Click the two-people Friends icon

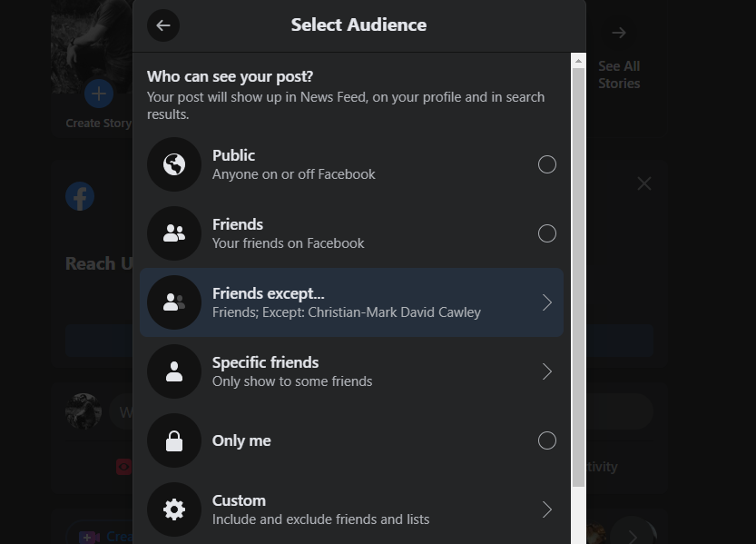pos(173,233)
